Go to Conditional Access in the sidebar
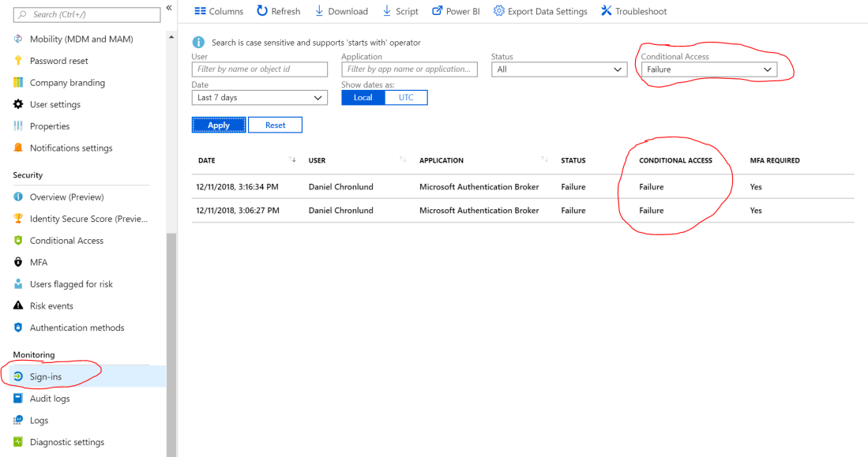Viewport: 868px width, 457px height. pyautogui.click(x=66, y=241)
